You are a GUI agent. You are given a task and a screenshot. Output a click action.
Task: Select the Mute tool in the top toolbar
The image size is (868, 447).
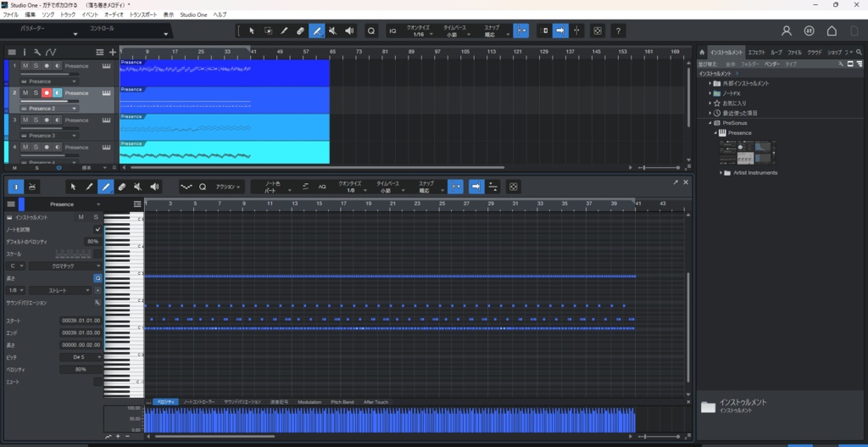coord(332,31)
